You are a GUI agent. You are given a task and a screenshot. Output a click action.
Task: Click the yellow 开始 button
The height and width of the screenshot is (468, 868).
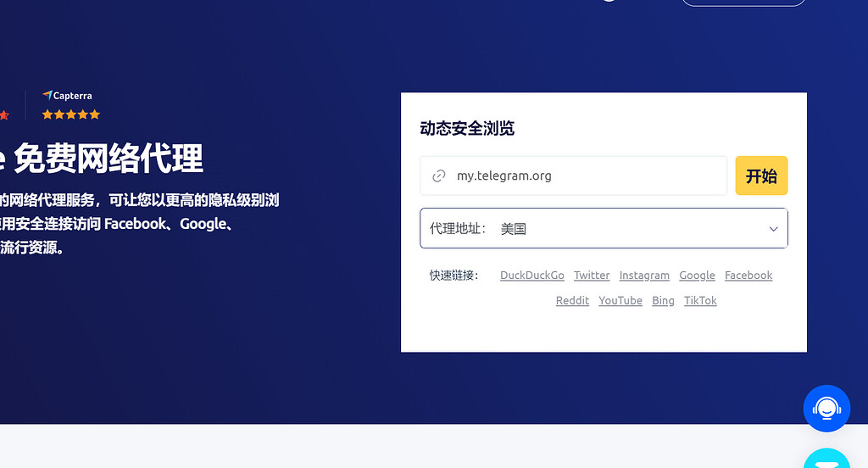click(x=761, y=175)
